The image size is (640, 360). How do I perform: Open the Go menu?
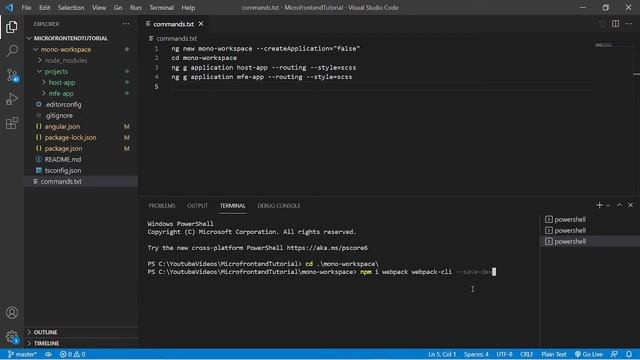pyautogui.click(x=118, y=7)
